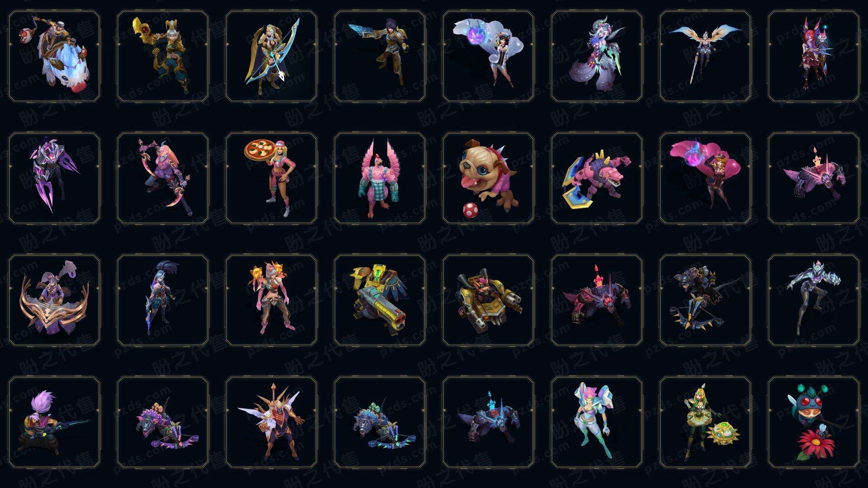Pick the purple-haired ninja with sword
Screen dimensions: 868x488
click(x=54, y=422)
